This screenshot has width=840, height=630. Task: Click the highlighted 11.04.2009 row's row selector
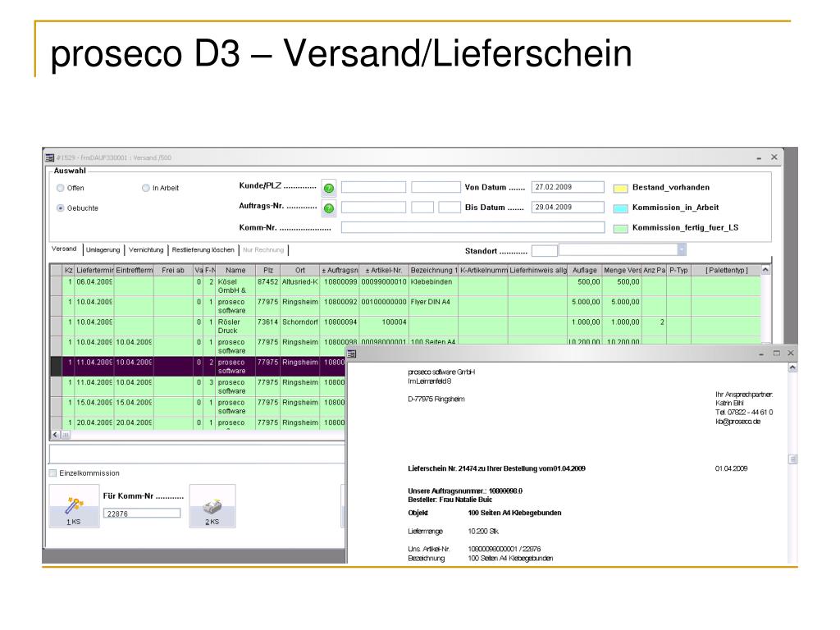(56, 367)
